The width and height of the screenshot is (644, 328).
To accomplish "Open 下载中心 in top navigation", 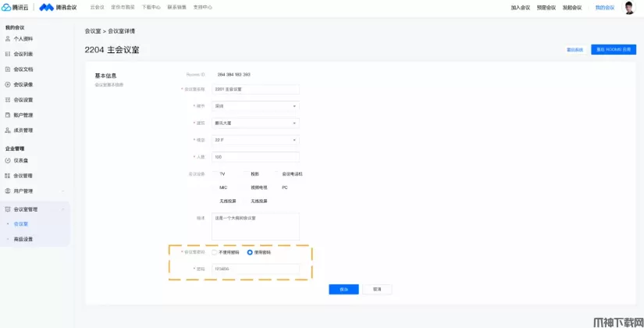I will tap(151, 7).
